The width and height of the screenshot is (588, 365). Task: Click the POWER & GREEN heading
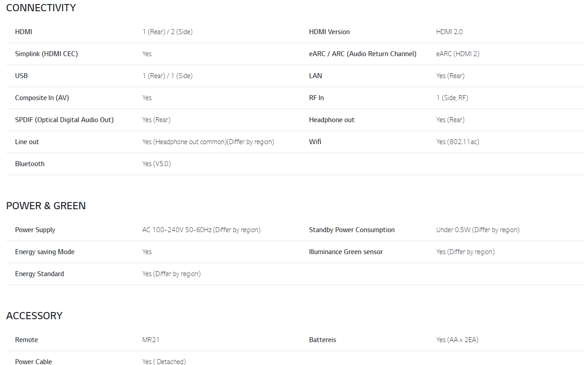pos(46,206)
